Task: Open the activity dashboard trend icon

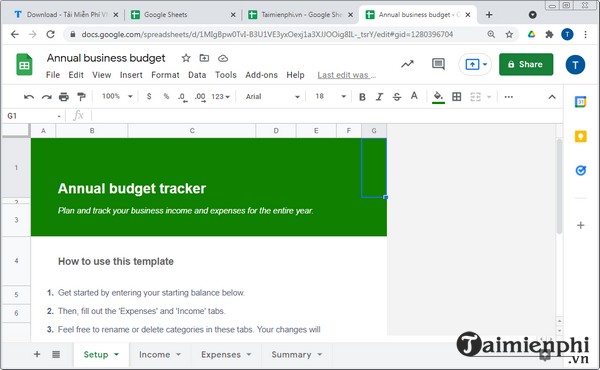Action: [408, 64]
